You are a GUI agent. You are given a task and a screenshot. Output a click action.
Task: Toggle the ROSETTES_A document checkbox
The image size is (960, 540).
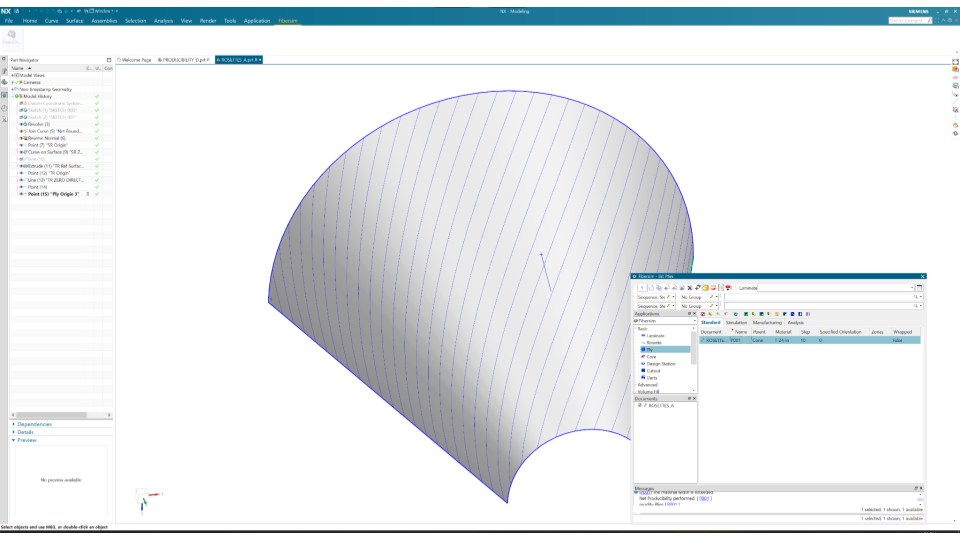coord(637,405)
